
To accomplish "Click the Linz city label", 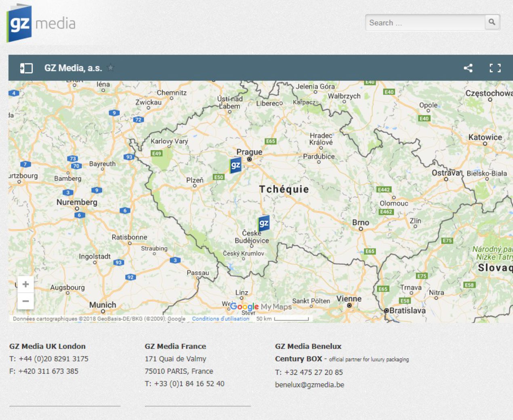I will tap(242, 292).
